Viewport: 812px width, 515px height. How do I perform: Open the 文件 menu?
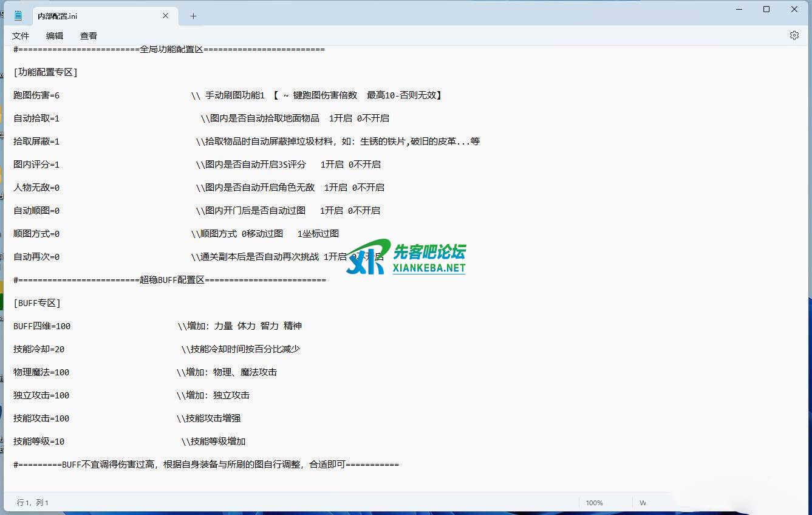coord(21,36)
